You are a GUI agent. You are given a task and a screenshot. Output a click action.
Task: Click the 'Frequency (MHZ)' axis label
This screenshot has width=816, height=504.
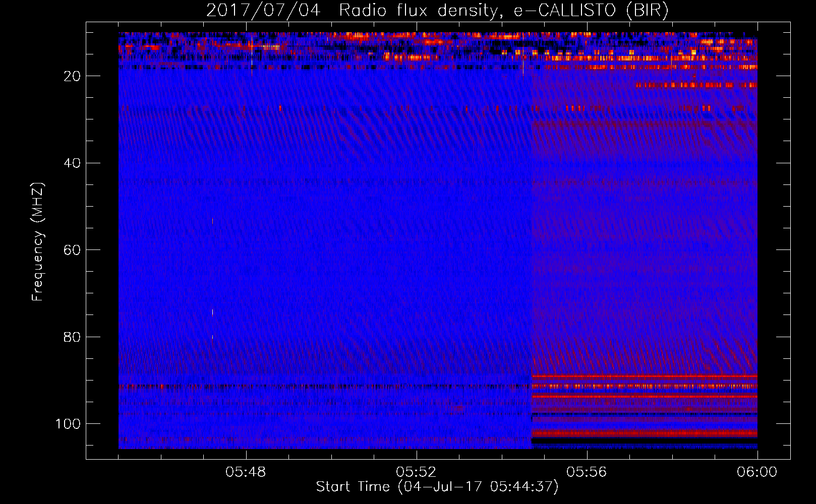click(x=38, y=241)
